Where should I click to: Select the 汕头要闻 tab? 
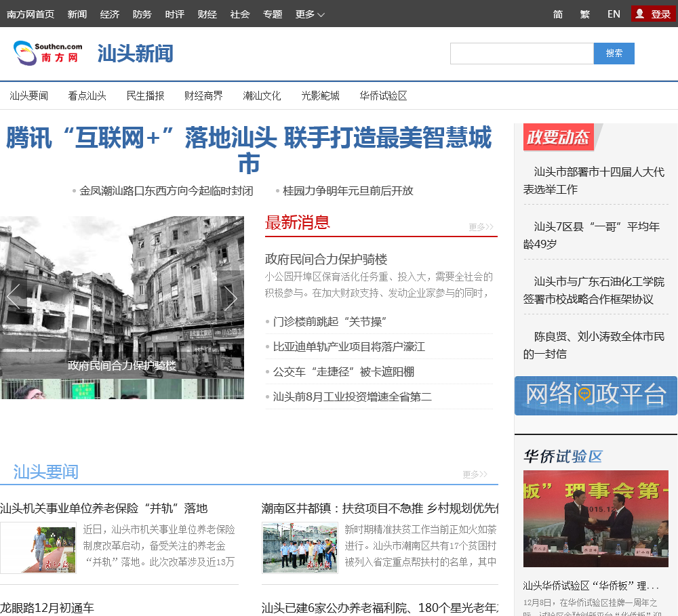29,96
